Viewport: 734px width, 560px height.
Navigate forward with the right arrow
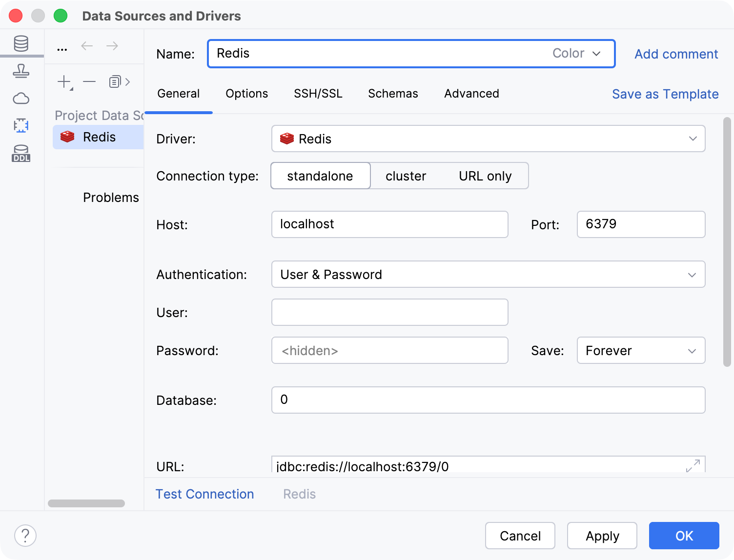coord(112,46)
